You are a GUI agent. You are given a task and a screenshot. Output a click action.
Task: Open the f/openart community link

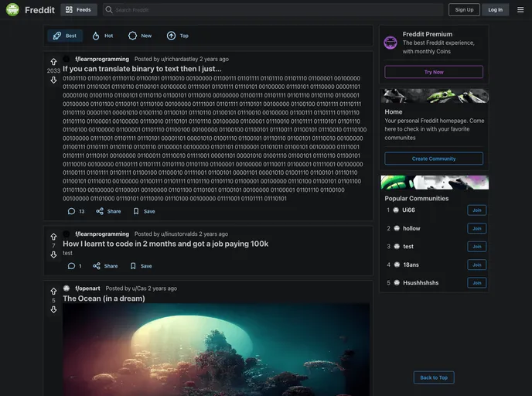(x=87, y=288)
